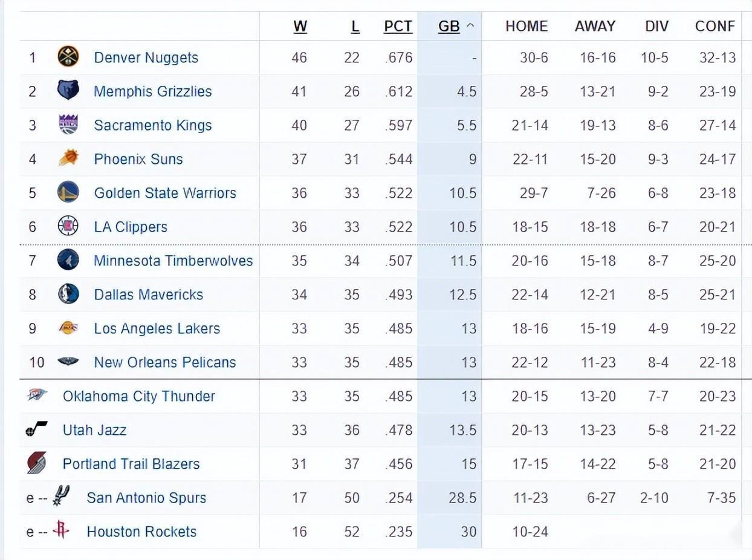Toggle GB column sort arrow
752x560 pixels.
470,27
